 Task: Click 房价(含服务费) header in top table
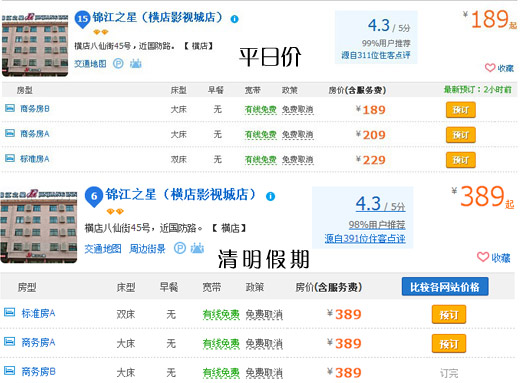[x=357, y=90]
